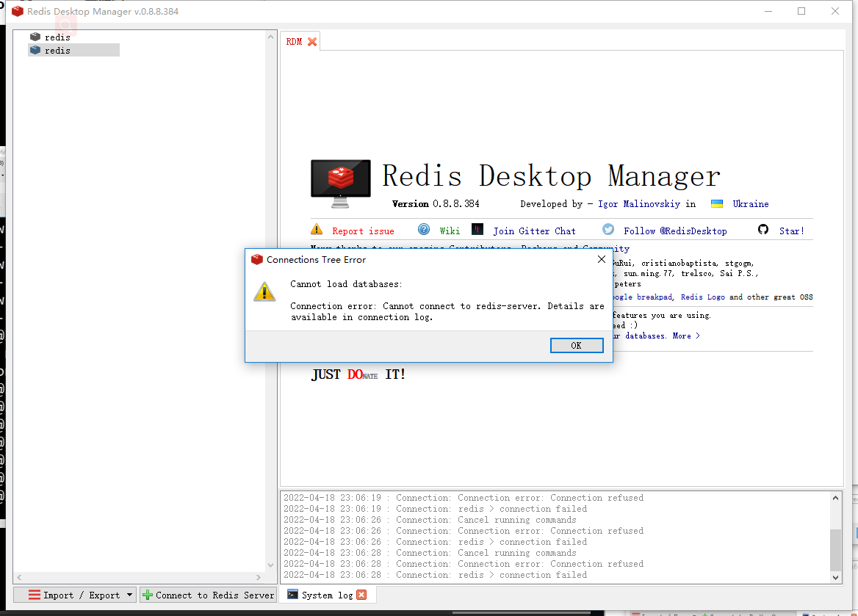
Task: Click the red lines Import / Export icon
Action: tap(34, 595)
